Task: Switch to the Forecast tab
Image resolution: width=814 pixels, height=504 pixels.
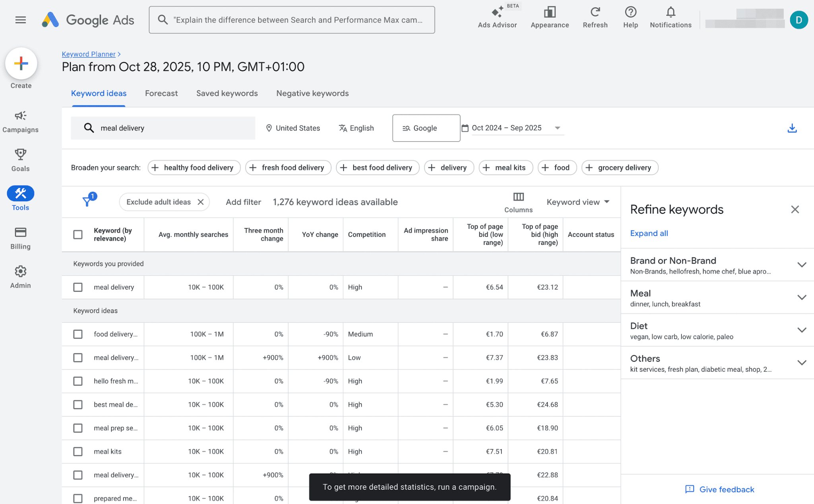Action: pyautogui.click(x=161, y=93)
